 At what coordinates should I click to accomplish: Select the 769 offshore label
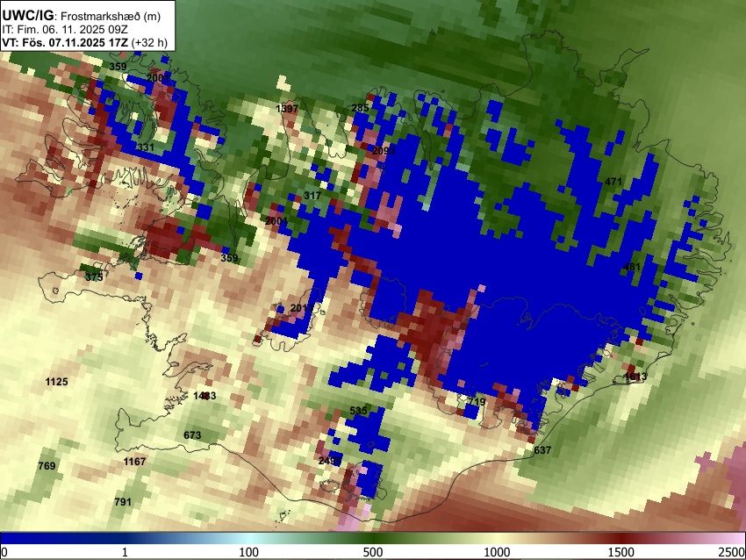point(47,466)
